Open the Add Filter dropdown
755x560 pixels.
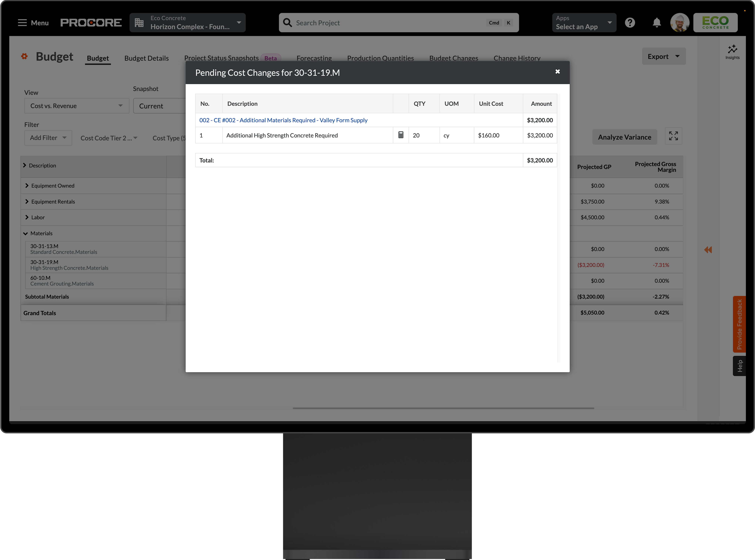[x=48, y=138]
